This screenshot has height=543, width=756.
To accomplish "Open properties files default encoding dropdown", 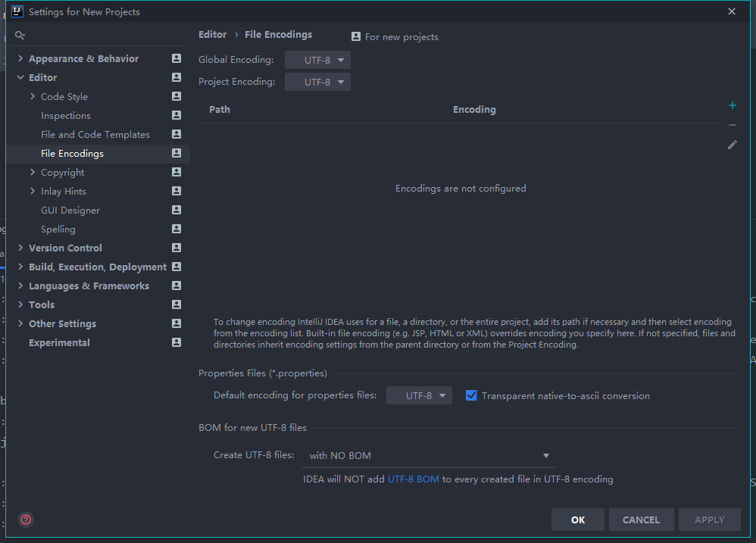I will coord(419,395).
